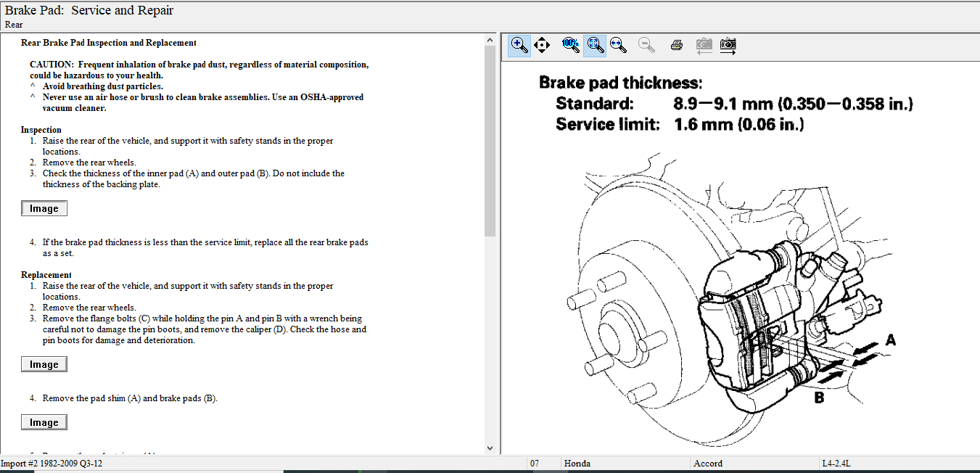Go to next image with camera arrow
Screen dimensions: 980x473
(x=728, y=45)
